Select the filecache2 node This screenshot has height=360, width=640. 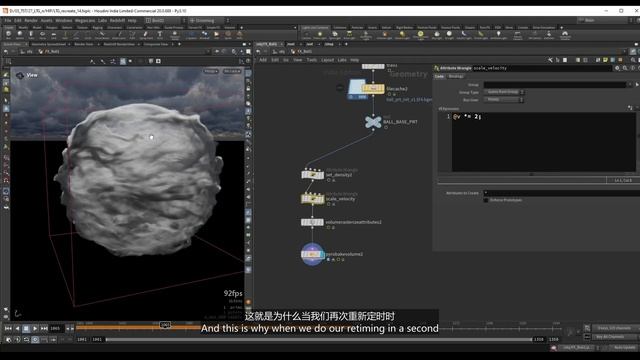(x=373, y=88)
